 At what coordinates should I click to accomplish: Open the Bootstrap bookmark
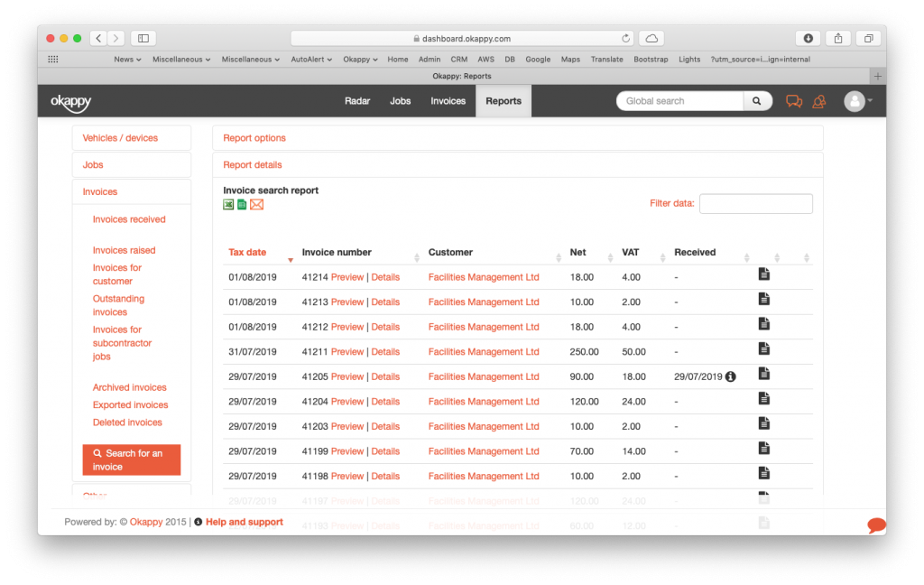651,60
